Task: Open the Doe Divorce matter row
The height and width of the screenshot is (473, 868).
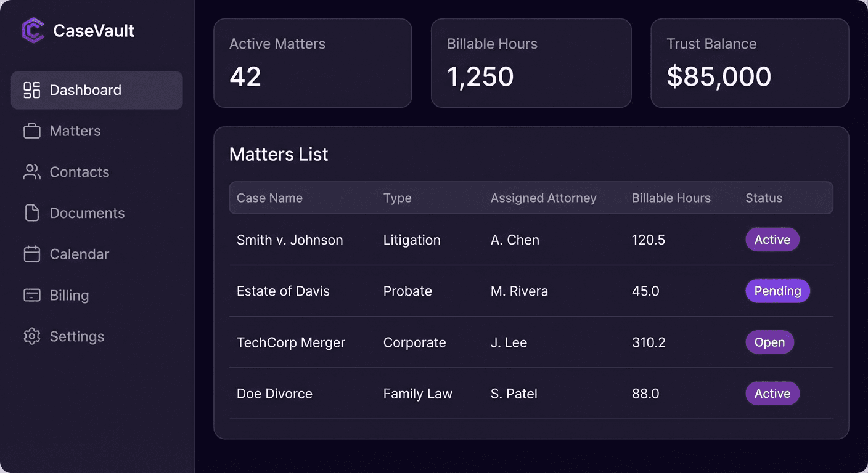Action: (x=432, y=394)
